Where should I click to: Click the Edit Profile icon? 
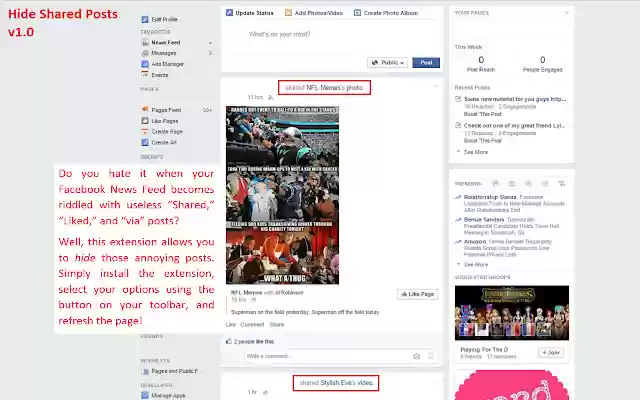click(144, 19)
